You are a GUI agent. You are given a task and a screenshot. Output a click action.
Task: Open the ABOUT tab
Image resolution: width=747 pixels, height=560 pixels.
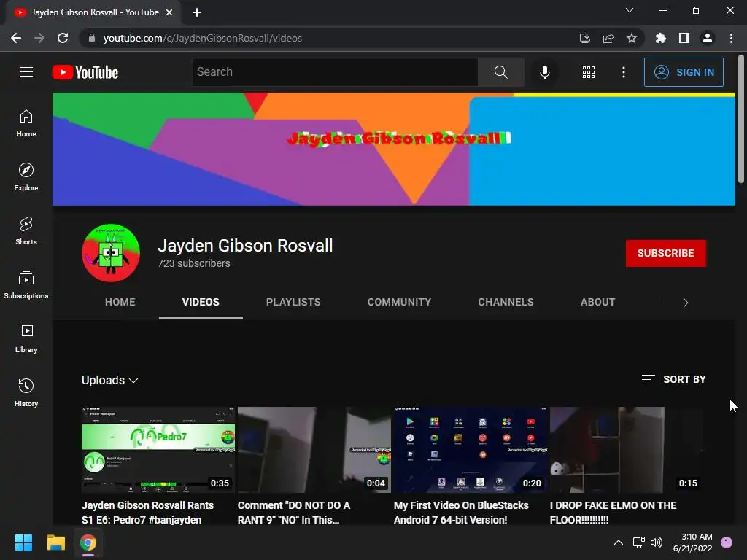(598, 302)
